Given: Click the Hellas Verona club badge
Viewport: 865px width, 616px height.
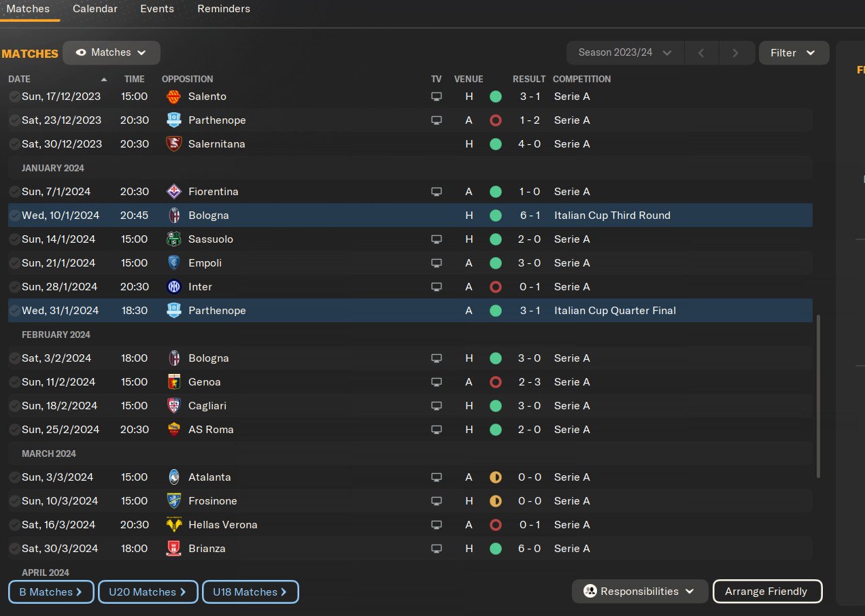Looking at the screenshot, I should coord(173,525).
